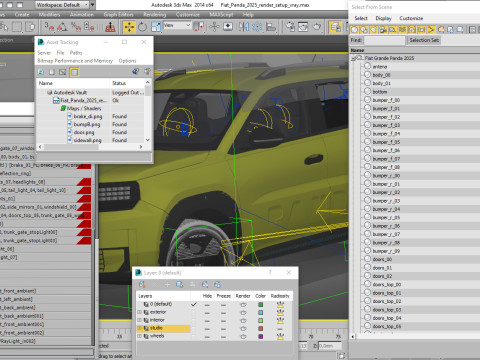Viewport: 480px width, 360px height.
Task: Toggle Spinner Snap in main toolbar
Action: (89, 27)
